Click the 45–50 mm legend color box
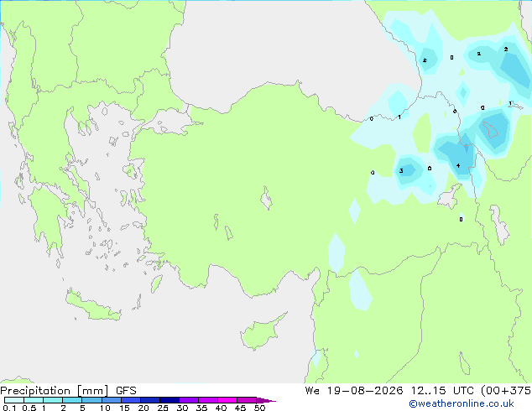Screen dimensions: 532x411 247,400
